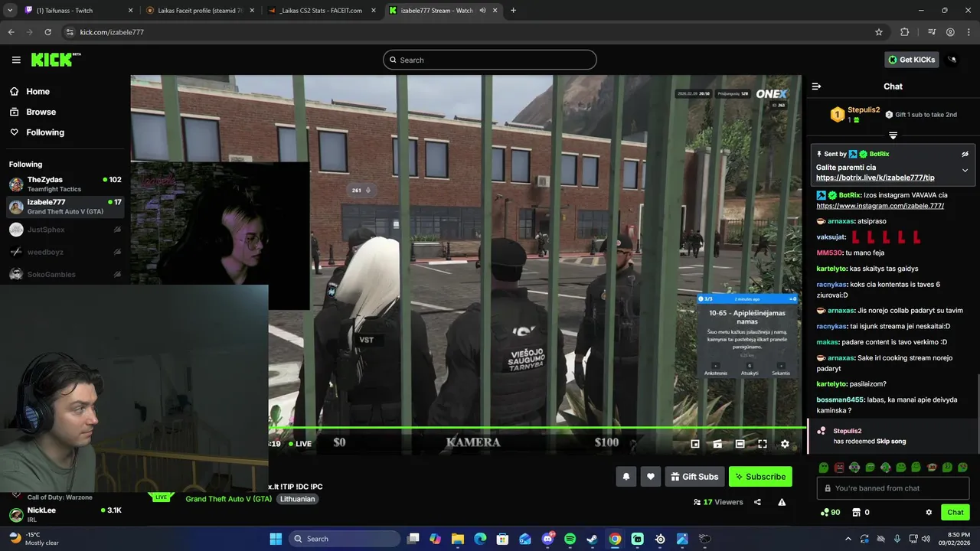Open Steam from the taskbar
The height and width of the screenshot is (551, 980).
click(593, 539)
